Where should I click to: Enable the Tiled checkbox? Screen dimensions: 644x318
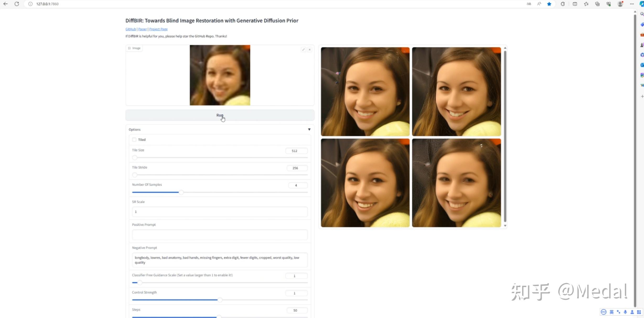(134, 140)
